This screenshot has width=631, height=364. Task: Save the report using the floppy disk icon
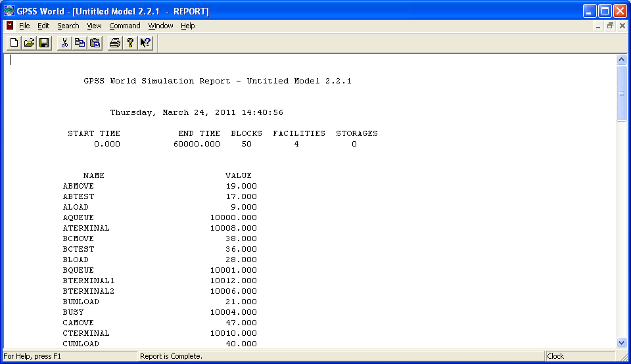click(x=44, y=43)
